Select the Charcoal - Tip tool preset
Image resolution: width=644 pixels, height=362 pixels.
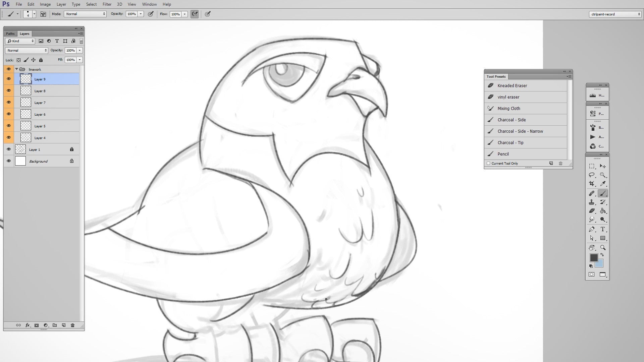click(510, 142)
